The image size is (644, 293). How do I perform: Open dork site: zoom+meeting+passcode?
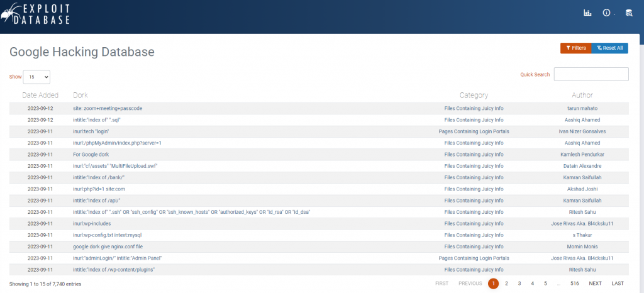tap(108, 108)
